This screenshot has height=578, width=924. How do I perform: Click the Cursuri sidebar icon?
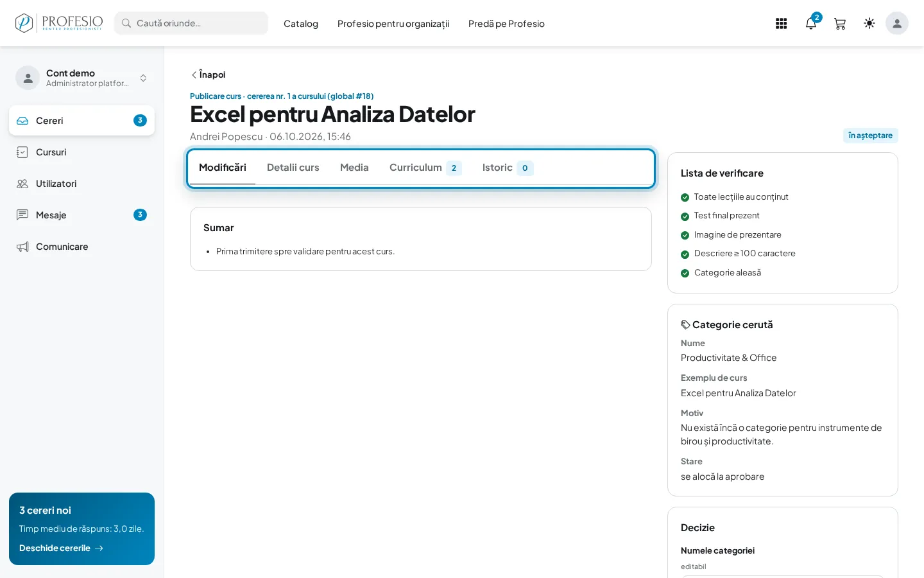point(22,152)
